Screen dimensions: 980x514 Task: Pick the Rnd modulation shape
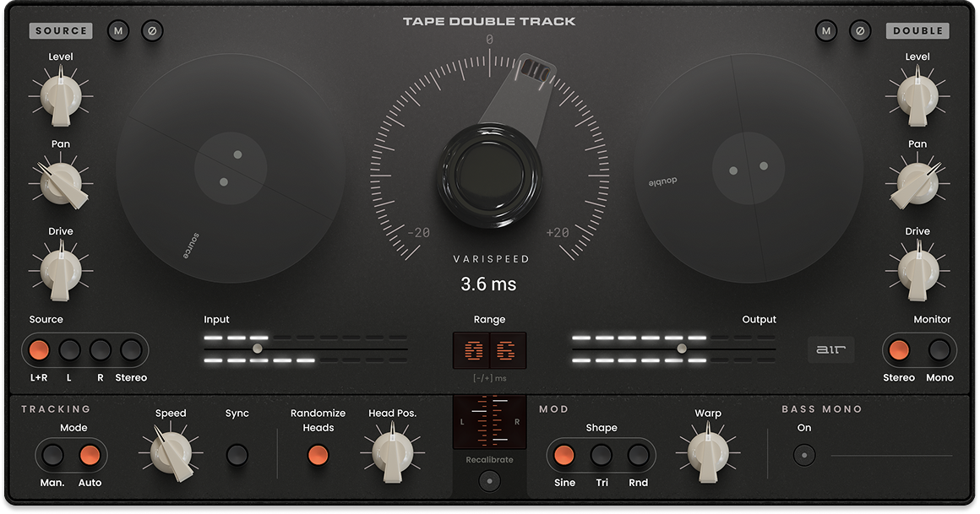click(638, 457)
